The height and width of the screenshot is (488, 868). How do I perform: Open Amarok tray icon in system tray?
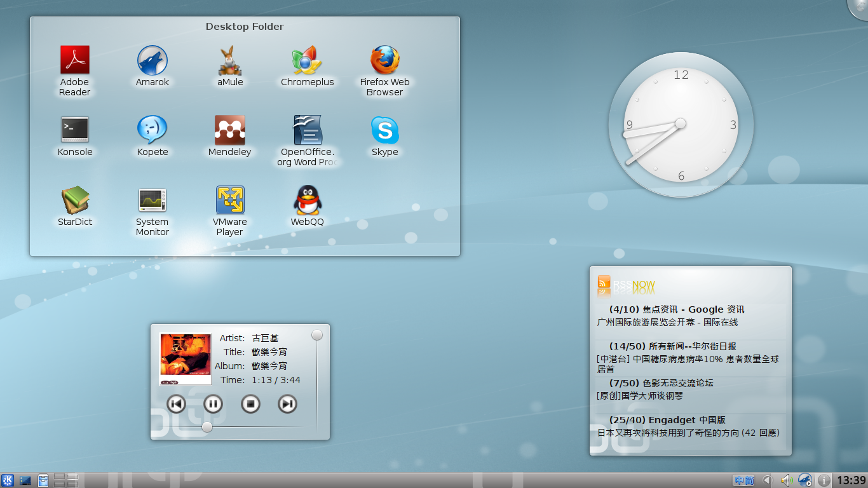pos(805,480)
